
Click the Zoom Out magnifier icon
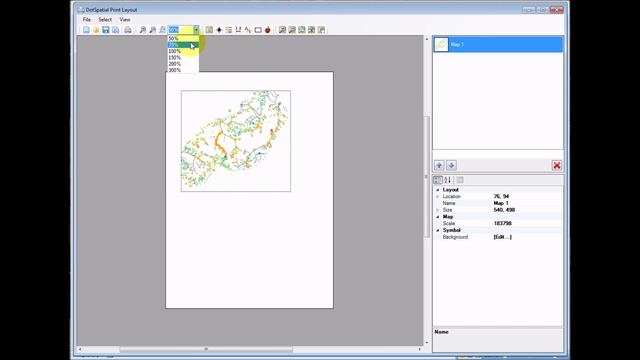click(x=152, y=30)
